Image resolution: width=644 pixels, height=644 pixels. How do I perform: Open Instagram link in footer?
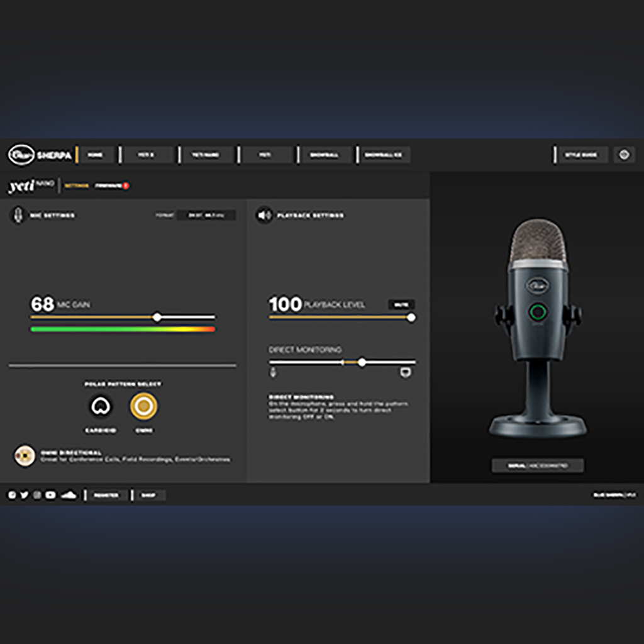tap(37, 495)
